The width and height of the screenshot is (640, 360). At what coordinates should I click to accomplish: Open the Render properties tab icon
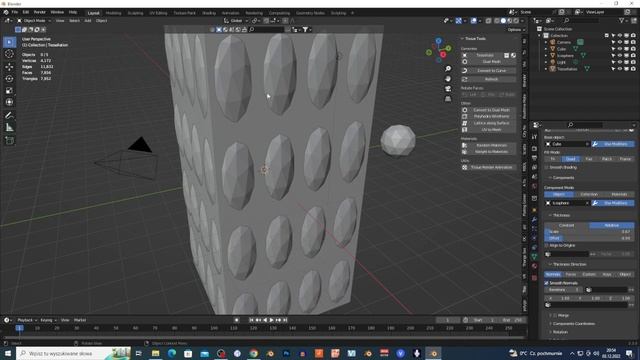point(534,148)
